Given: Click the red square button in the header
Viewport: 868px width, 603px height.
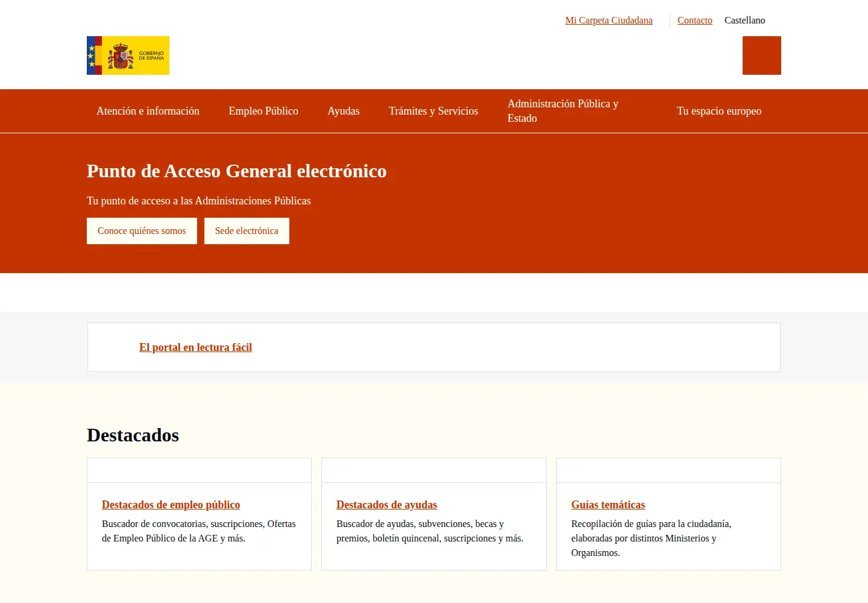Looking at the screenshot, I should click(762, 55).
